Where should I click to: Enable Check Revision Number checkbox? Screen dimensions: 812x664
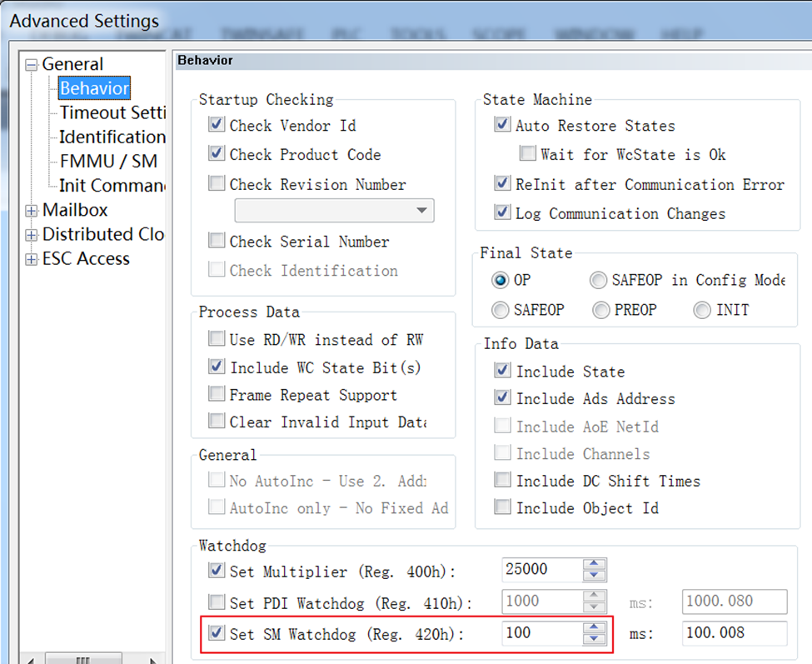pos(217,184)
